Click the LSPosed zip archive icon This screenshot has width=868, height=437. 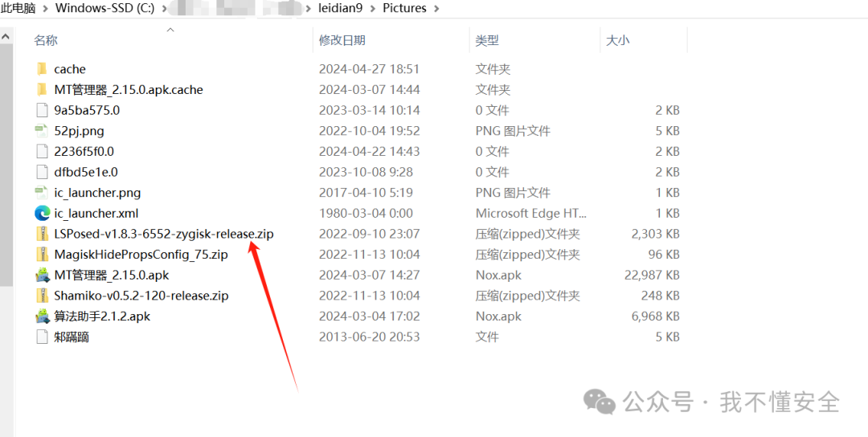click(x=42, y=234)
